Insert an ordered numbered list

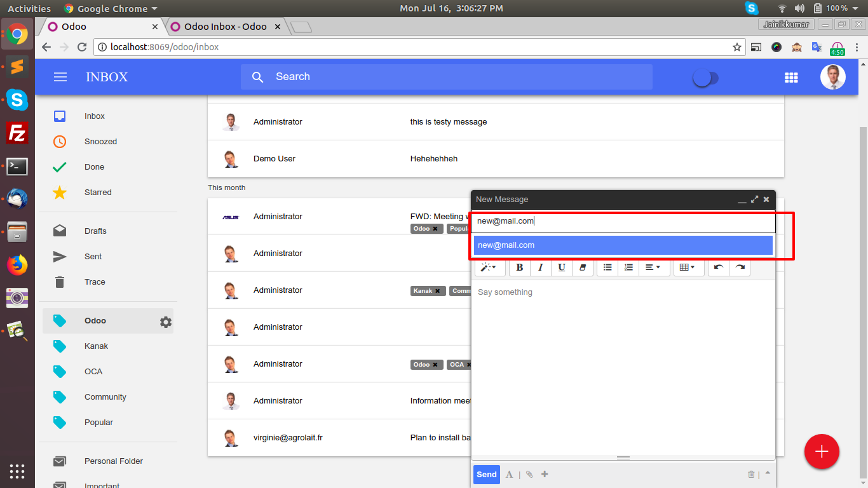[x=628, y=268]
